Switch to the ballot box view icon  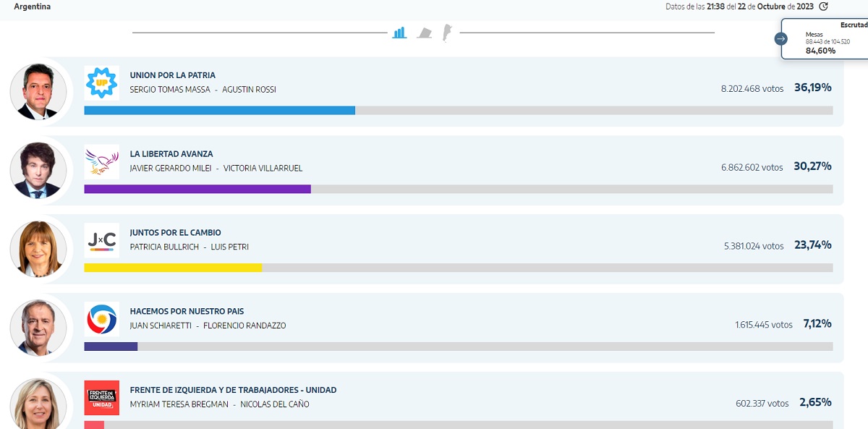(x=424, y=33)
